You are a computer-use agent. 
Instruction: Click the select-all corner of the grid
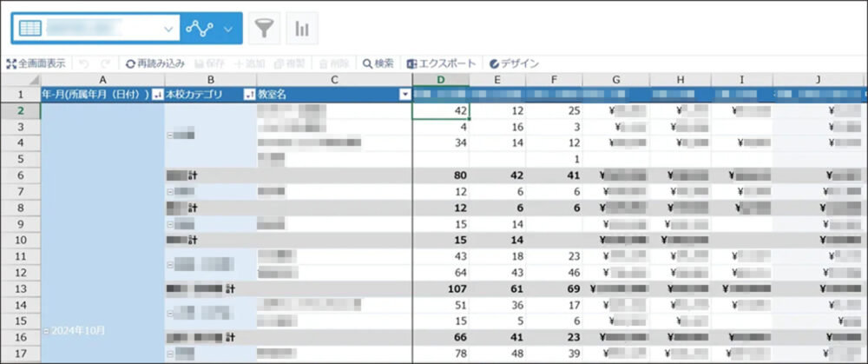[x=21, y=80]
